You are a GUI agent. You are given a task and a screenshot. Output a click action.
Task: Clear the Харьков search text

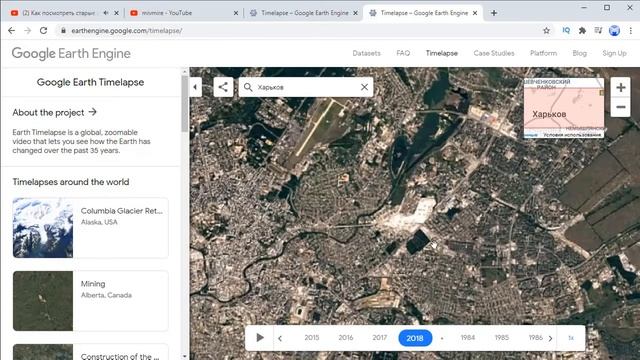(364, 87)
